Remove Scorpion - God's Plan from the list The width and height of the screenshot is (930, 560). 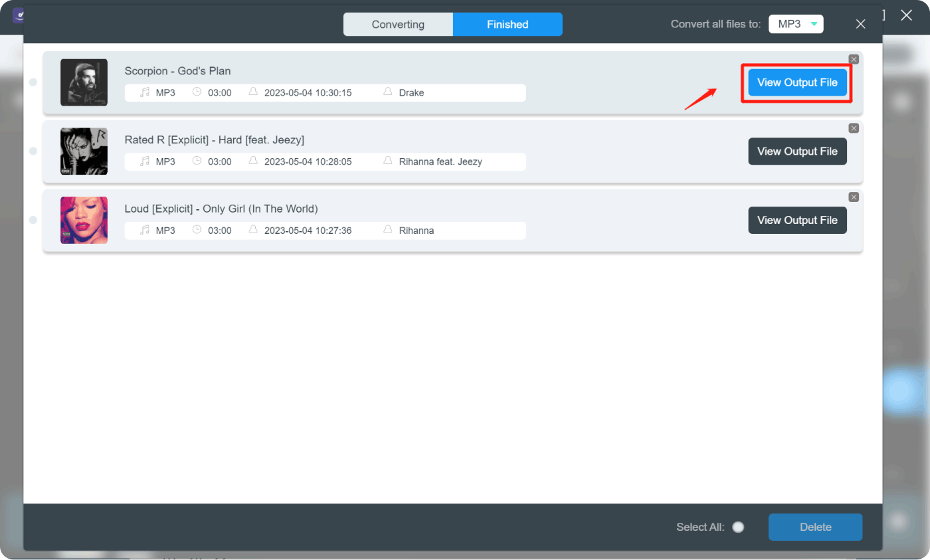(854, 59)
